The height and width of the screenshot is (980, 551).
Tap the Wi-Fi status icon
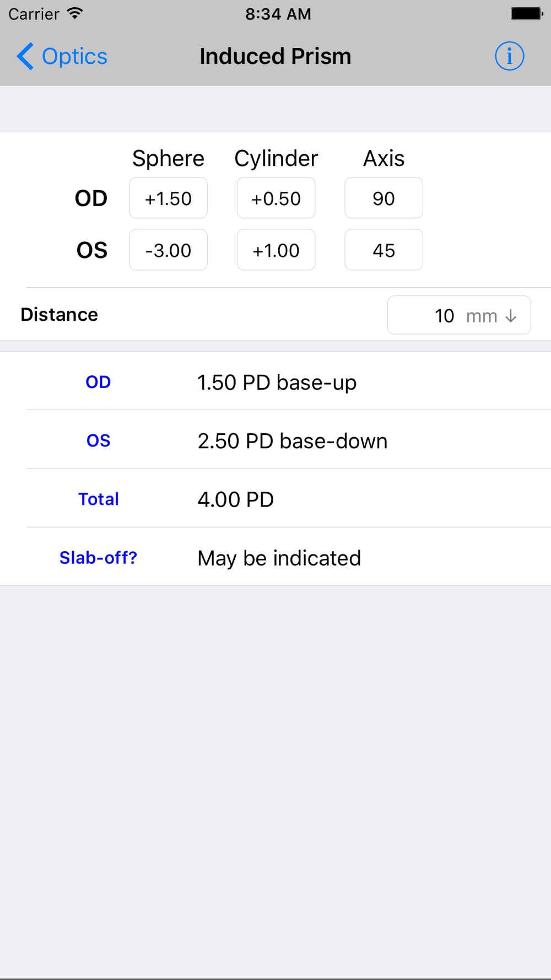75,13
